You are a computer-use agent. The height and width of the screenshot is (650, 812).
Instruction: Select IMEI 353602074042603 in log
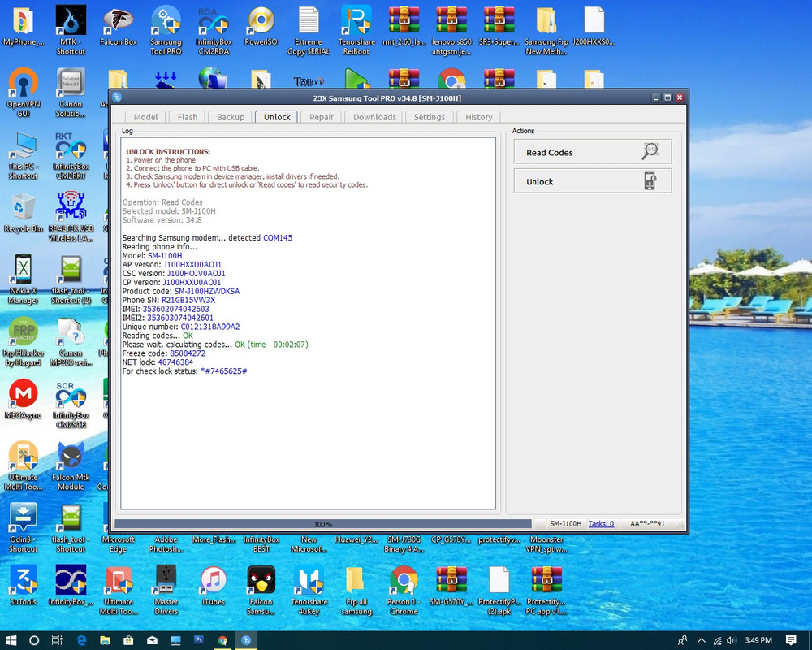[x=175, y=309]
